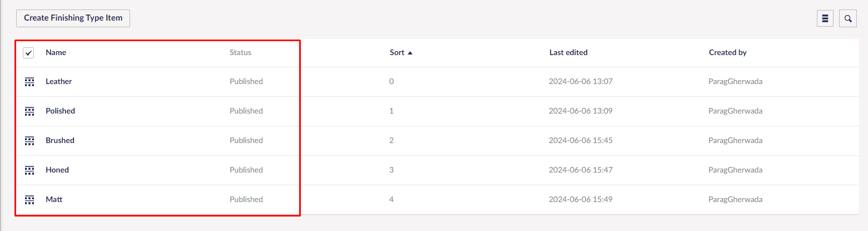Click the grid icon beside Matt
The image size is (868, 231).
29,199
